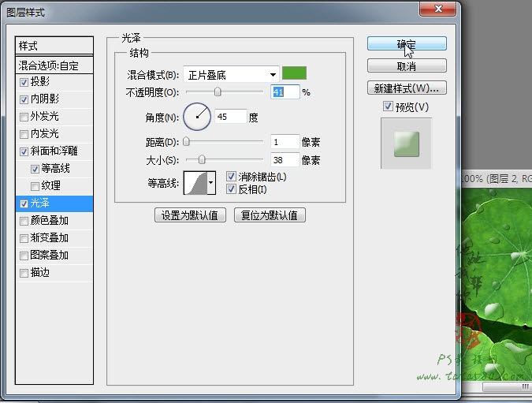Screen dimensions: 532x403
Task: Enable the 内发光 style checkbox
Action: [24, 134]
